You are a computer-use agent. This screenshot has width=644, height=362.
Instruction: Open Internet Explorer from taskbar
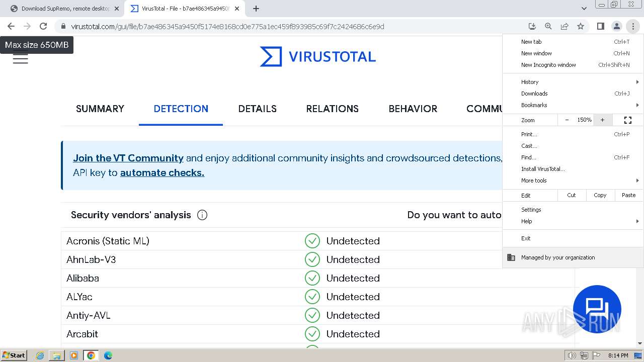(x=40, y=355)
